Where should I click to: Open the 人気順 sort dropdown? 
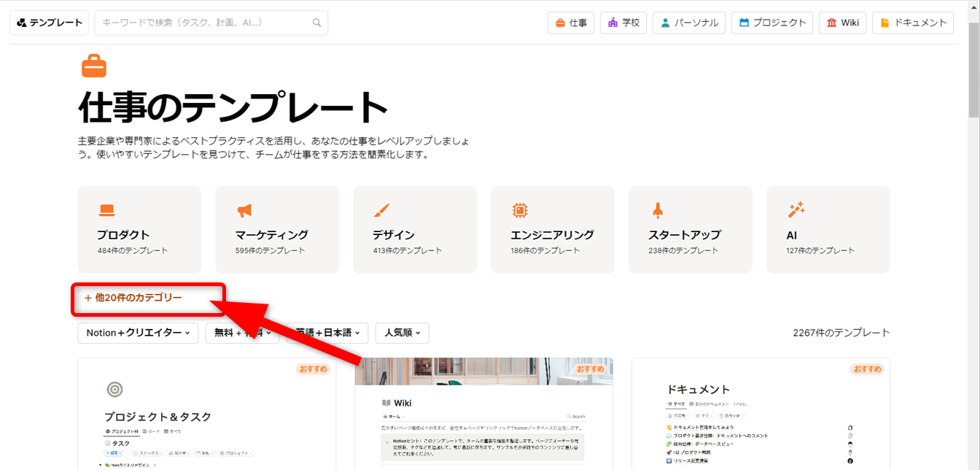(402, 333)
